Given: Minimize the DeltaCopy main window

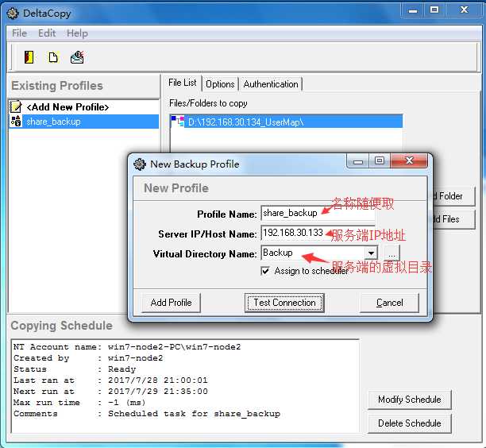Looking at the screenshot, I should pyautogui.click(x=412, y=10).
